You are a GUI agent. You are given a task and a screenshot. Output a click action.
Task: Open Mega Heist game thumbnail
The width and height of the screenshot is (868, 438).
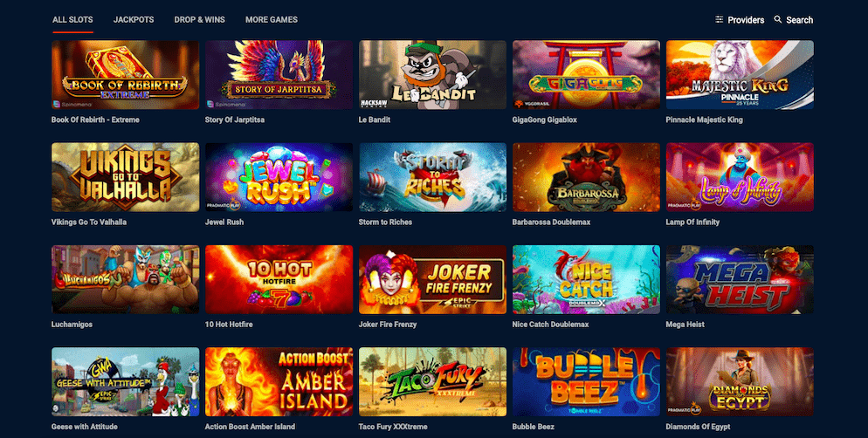tap(741, 279)
